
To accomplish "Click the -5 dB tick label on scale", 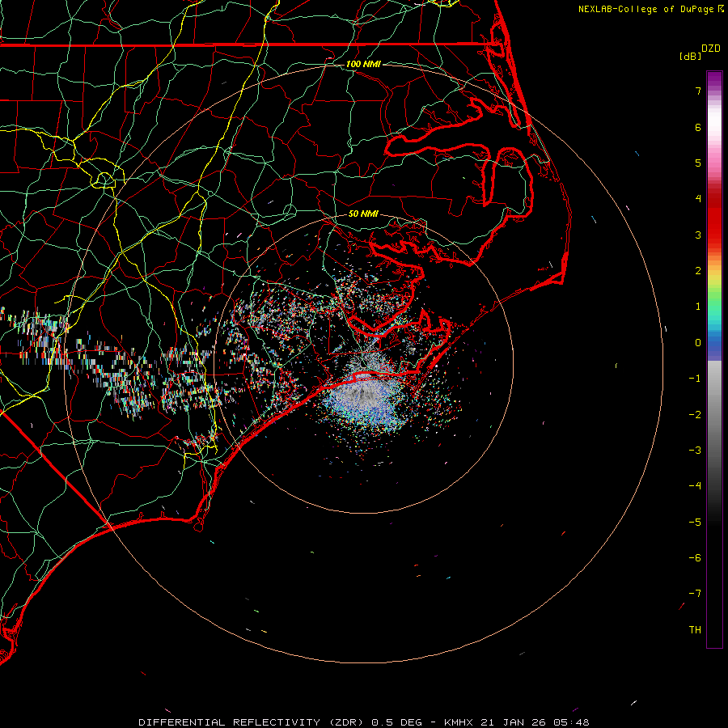I will pyautogui.click(x=695, y=522).
